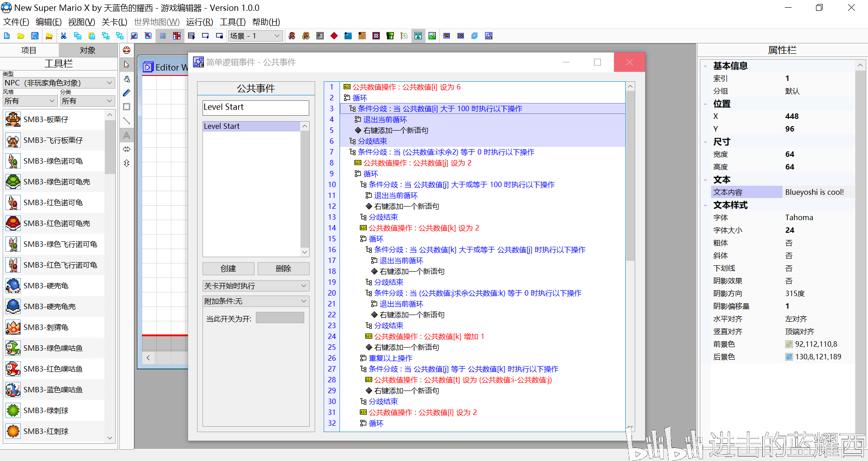This screenshot has width=868, height=461.
Task: Select the hand pan tool
Action: pyautogui.click(x=127, y=79)
